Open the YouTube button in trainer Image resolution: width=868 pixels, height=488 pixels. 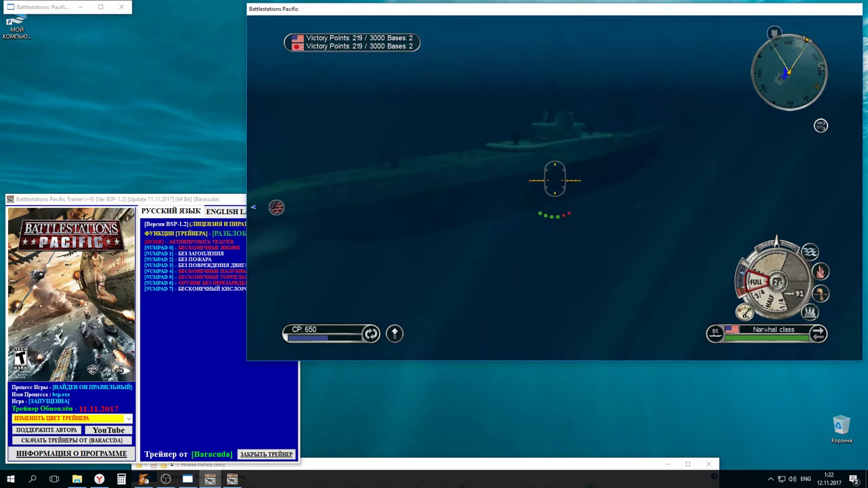(x=108, y=430)
